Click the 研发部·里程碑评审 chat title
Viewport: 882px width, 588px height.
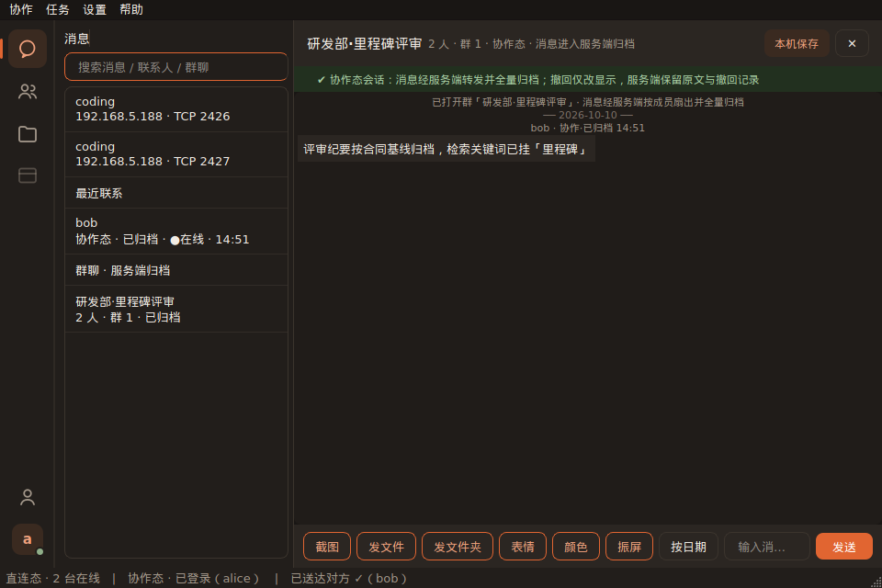tap(365, 44)
